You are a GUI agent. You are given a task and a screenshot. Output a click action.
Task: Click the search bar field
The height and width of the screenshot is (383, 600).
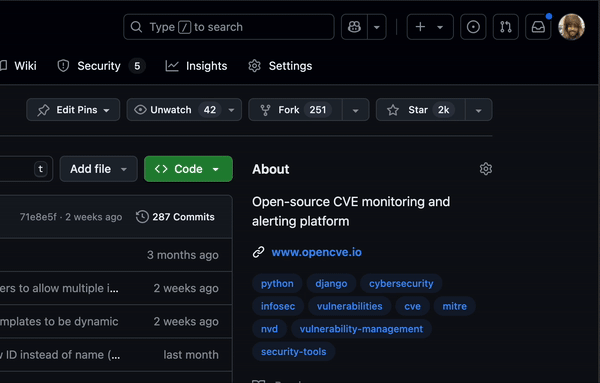tap(229, 27)
